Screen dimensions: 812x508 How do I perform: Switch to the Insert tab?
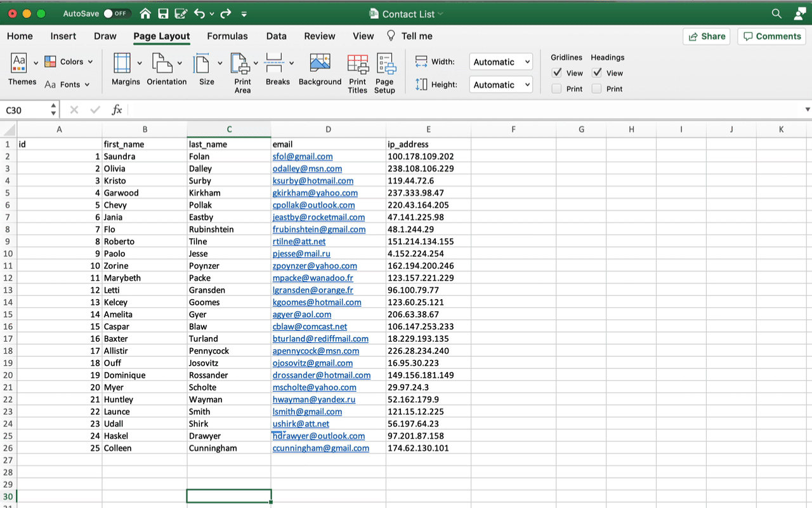click(63, 36)
